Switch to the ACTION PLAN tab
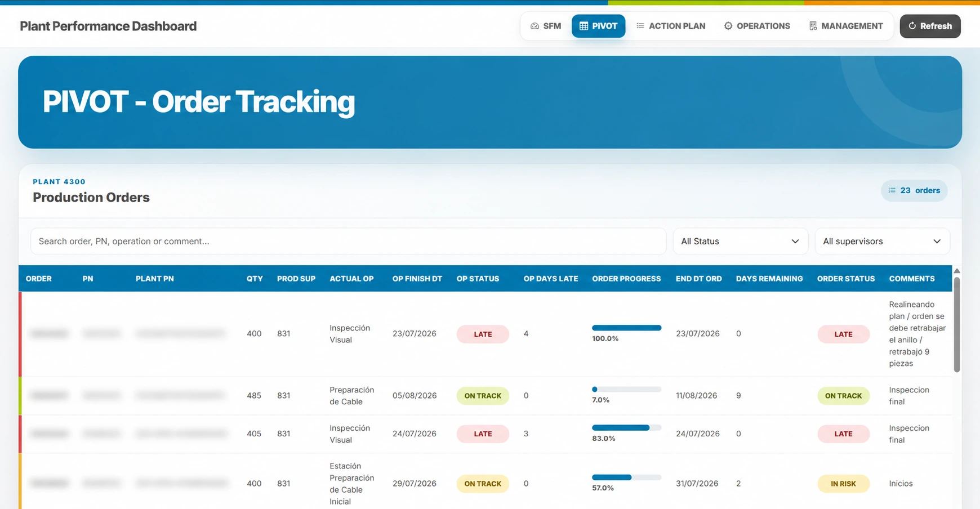 671,26
